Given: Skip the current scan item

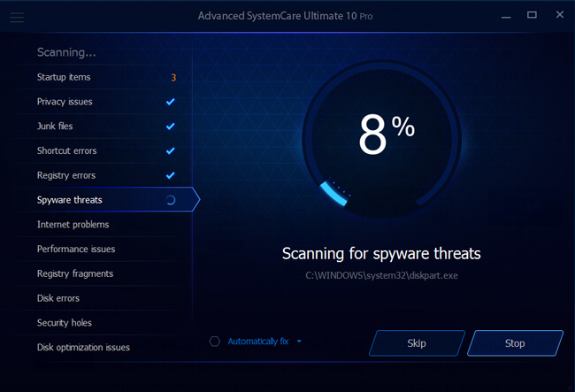Looking at the screenshot, I should coord(417,343).
